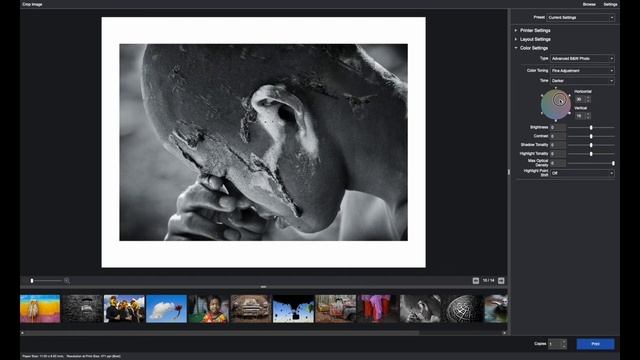Click the Contrast value field
The image size is (640, 360).
point(558,136)
